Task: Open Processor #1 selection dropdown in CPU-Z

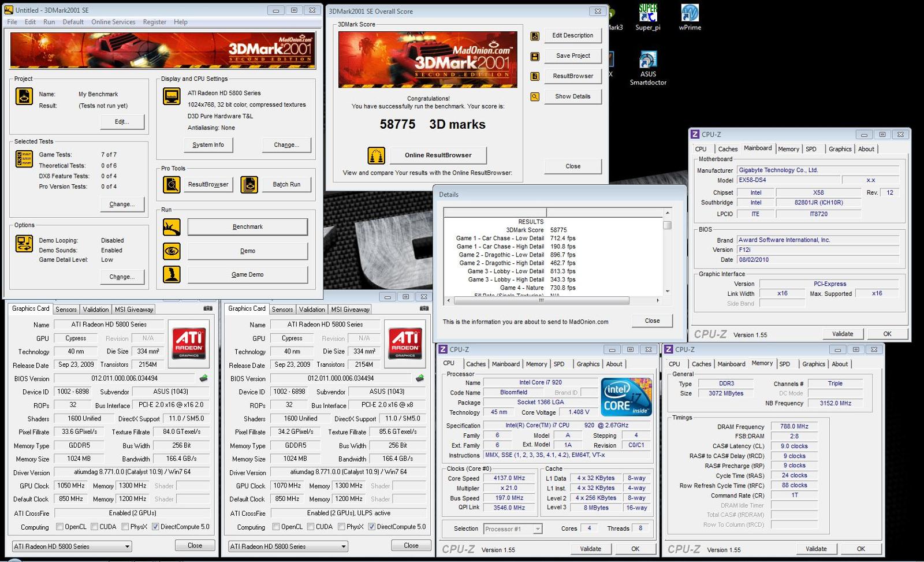Action: coord(512,528)
